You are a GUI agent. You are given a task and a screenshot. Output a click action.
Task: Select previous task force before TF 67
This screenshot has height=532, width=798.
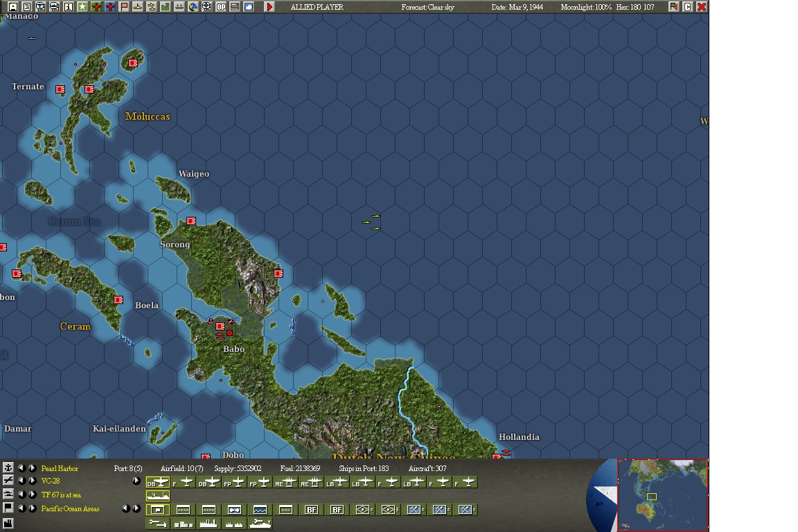coord(22,495)
